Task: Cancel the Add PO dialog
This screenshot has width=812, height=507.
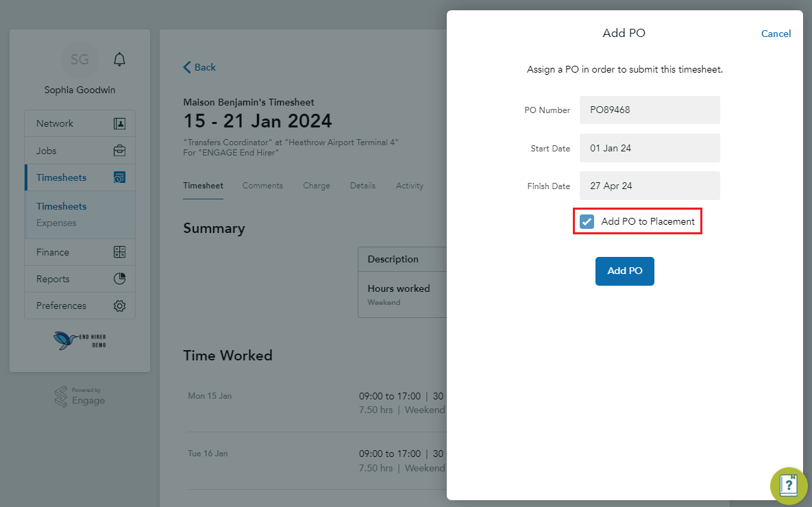Action: click(x=776, y=34)
